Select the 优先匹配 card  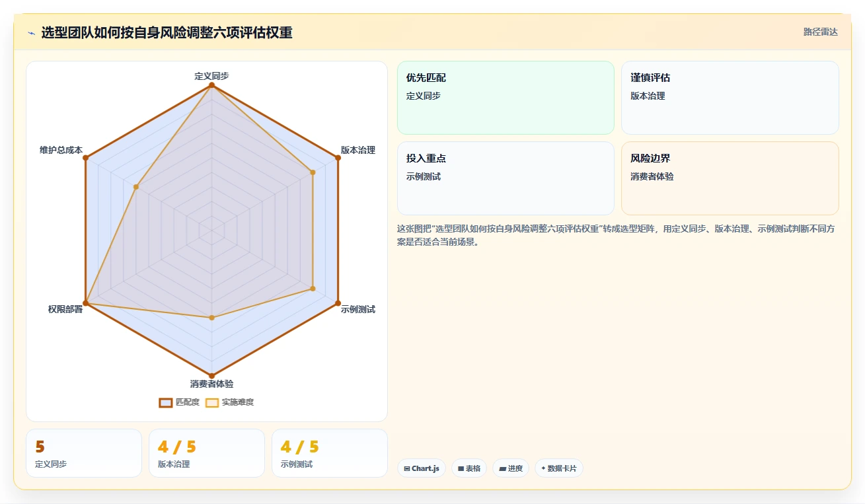coord(506,98)
